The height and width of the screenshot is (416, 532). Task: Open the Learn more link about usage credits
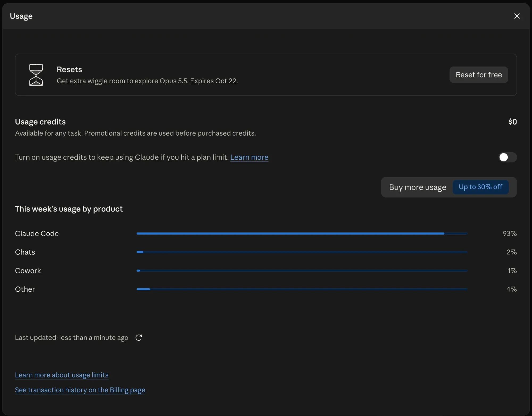(249, 157)
